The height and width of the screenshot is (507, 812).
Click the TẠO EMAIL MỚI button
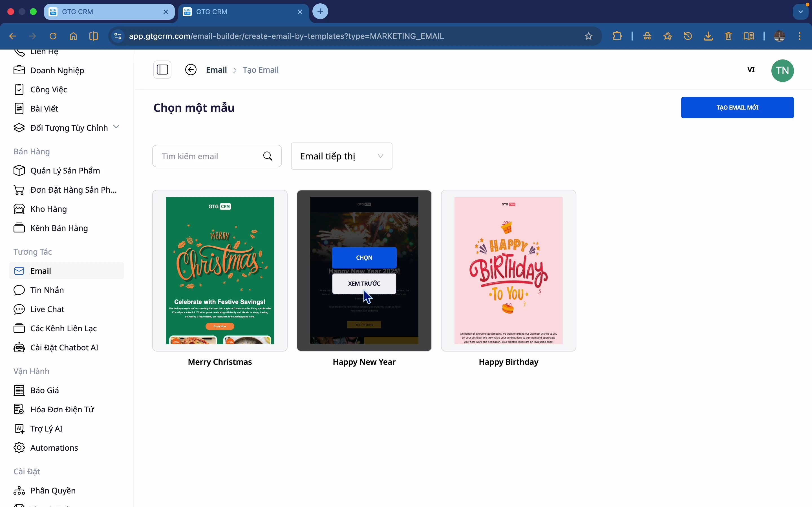coord(737,107)
